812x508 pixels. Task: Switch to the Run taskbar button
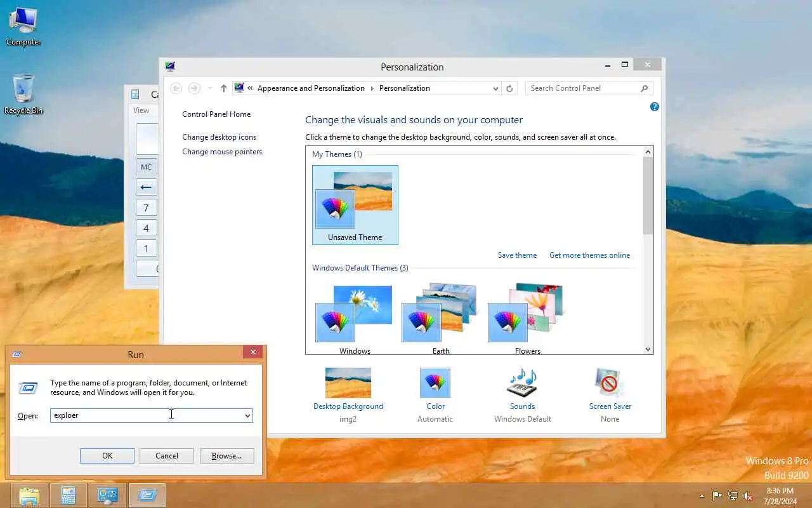(147, 495)
